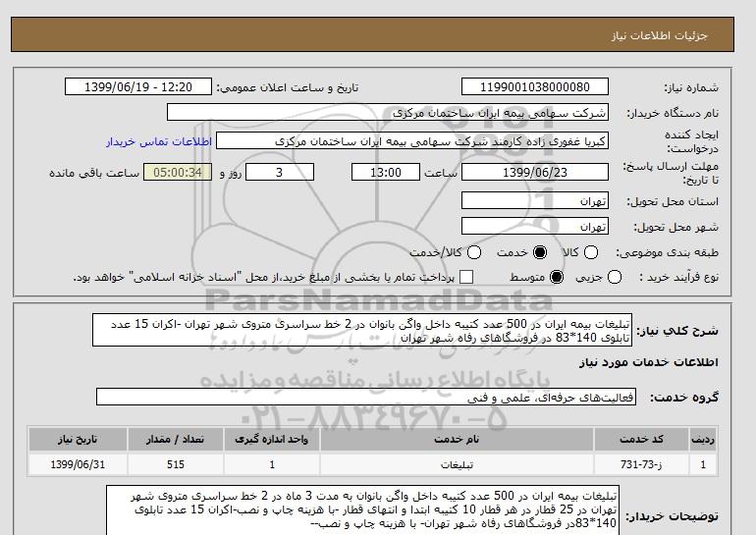756x535 pixels.
Task: Click the countdown timer 05:00:34
Action: click(x=178, y=172)
